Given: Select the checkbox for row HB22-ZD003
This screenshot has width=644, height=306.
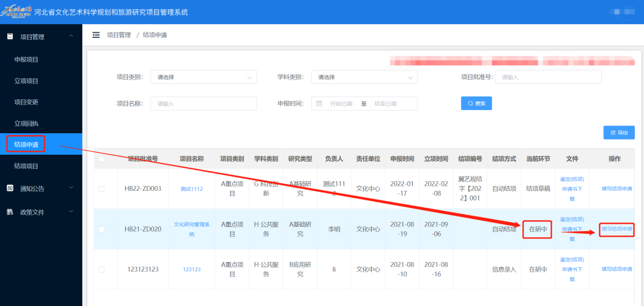Looking at the screenshot, I should [x=102, y=189].
